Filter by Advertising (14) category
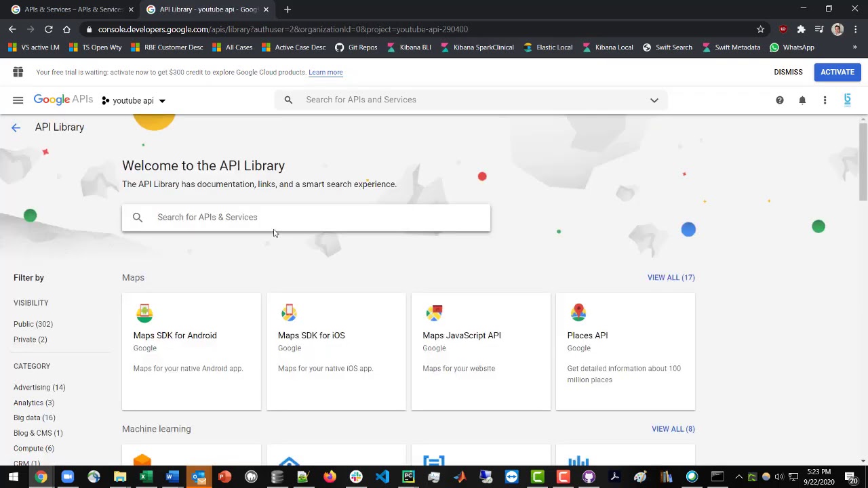The width and height of the screenshot is (868, 488). pos(39,388)
